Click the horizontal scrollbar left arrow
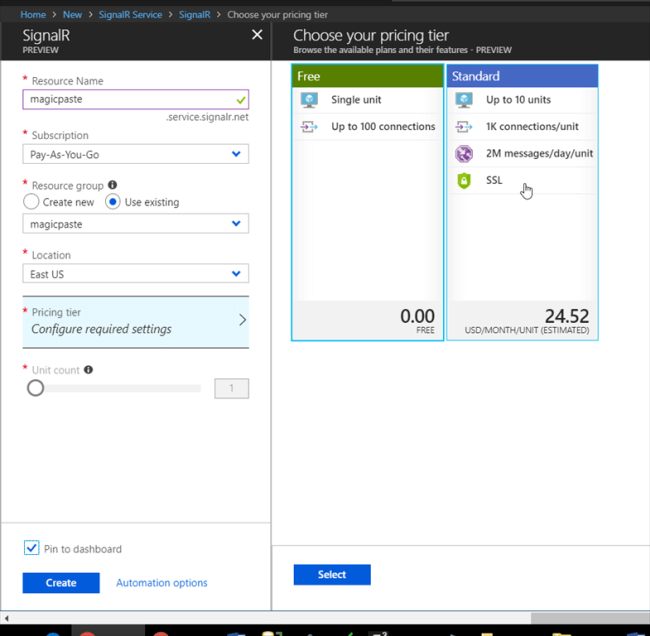Viewport: 650px width, 636px height. tap(6, 619)
